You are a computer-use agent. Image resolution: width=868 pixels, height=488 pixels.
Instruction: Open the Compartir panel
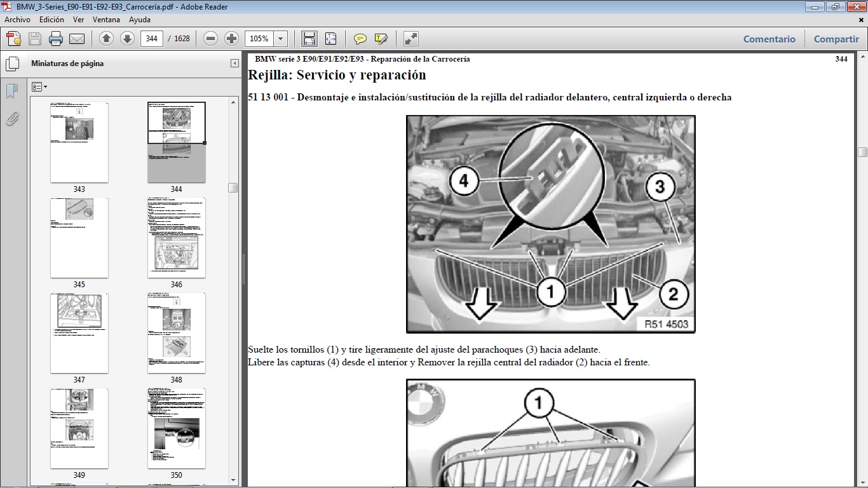[x=836, y=39]
